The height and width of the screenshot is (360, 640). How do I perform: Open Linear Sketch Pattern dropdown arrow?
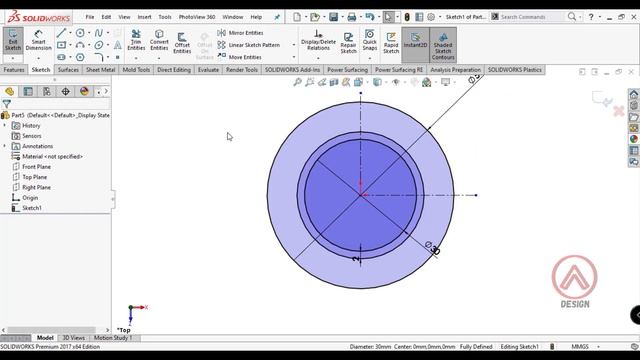click(x=293, y=45)
